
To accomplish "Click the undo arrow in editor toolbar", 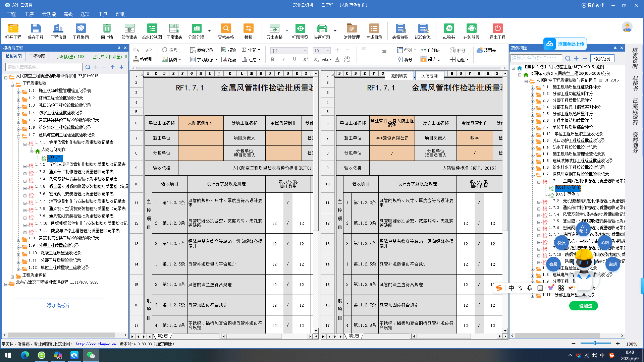I will pos(136,50).
